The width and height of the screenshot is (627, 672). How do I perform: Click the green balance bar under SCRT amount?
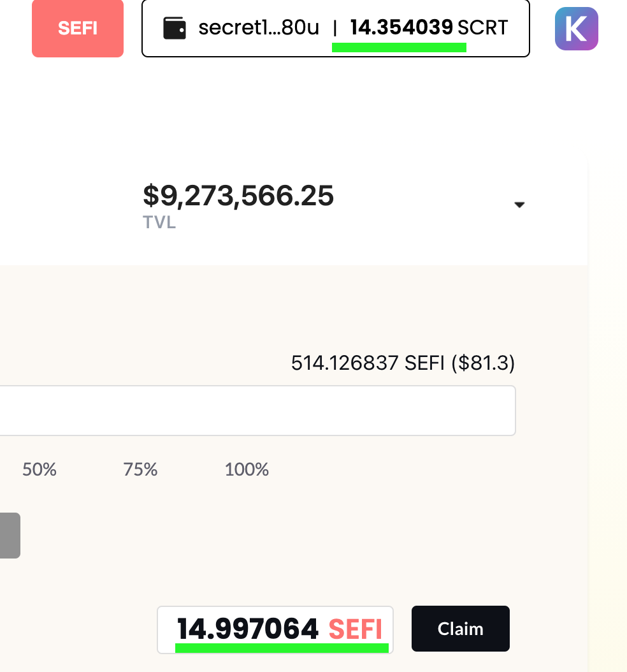399,47
